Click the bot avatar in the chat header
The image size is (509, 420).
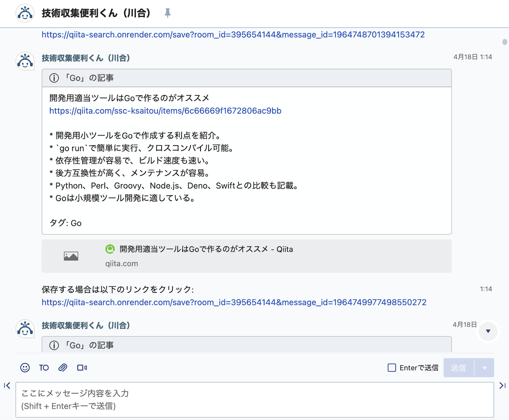pos(25,13)
